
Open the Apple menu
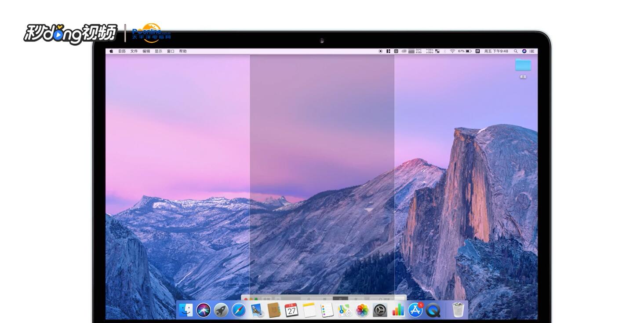(111, 51)
